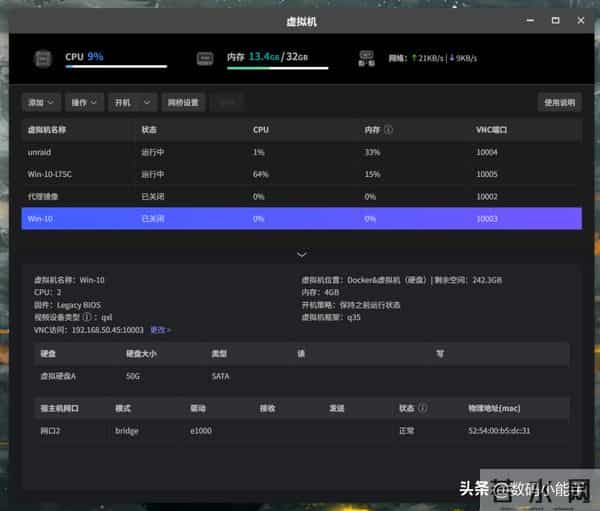The image size is (600, 511).
Task: Click the network download rate 9KB/s
Action: (x=463, y=58)
